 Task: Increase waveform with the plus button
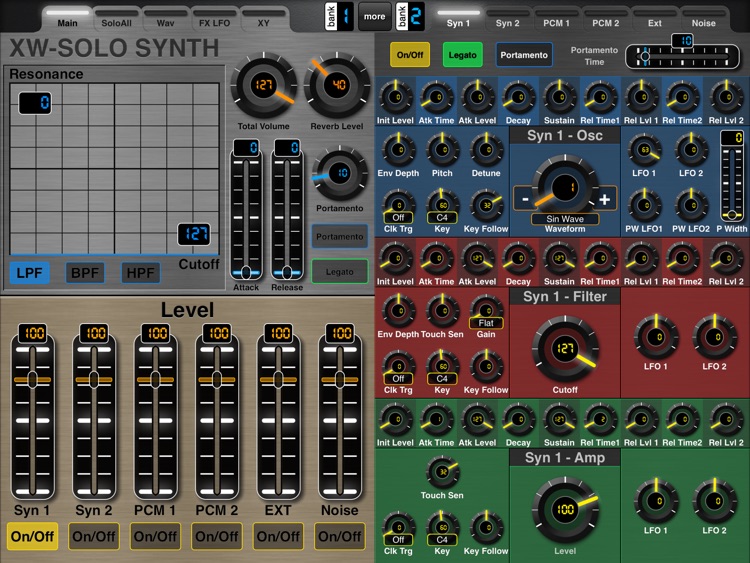(605, 199)
